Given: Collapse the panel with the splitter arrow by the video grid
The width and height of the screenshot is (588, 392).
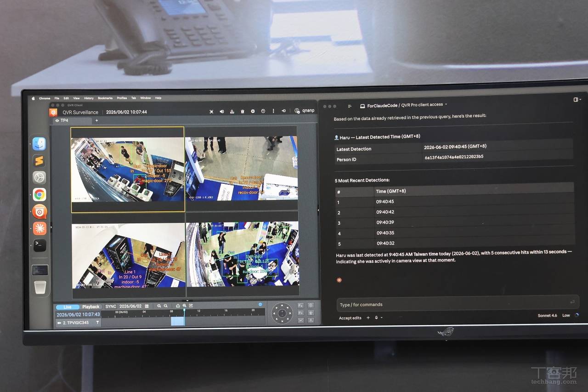Looking at the screenshot, I should [x=318, y=210].
